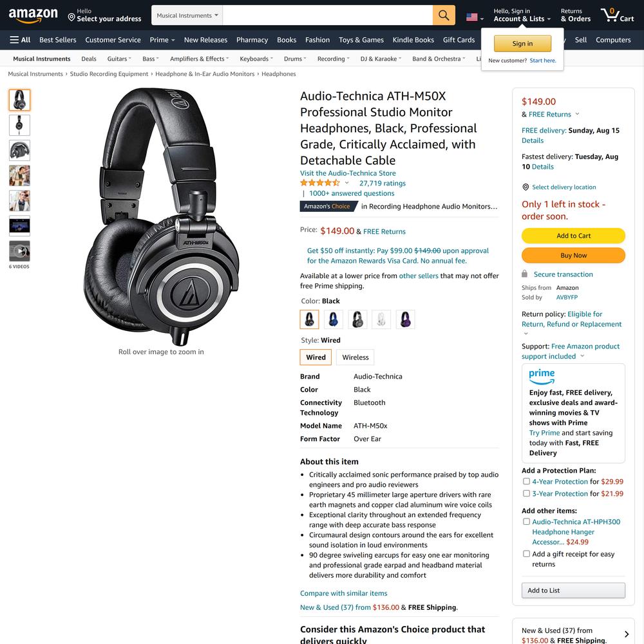This screenshot has height=644, width=644.
Task: Open the Musical Instruments search category dropdown
Action: tap(187, 15)
